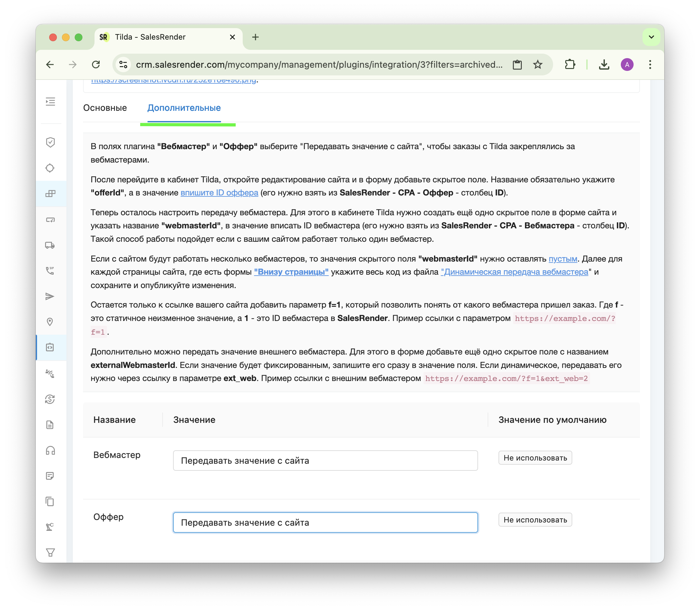
Task: Open the Динамическая передача вебмастера link
Action: 514,272
